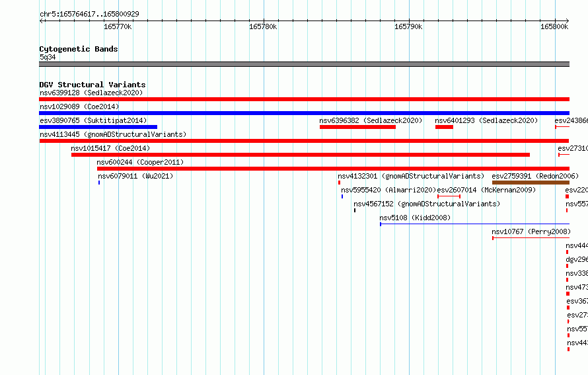
Task: Select nsv6396382 (Sedlazeck2020) label
Action: pos(371,120)
